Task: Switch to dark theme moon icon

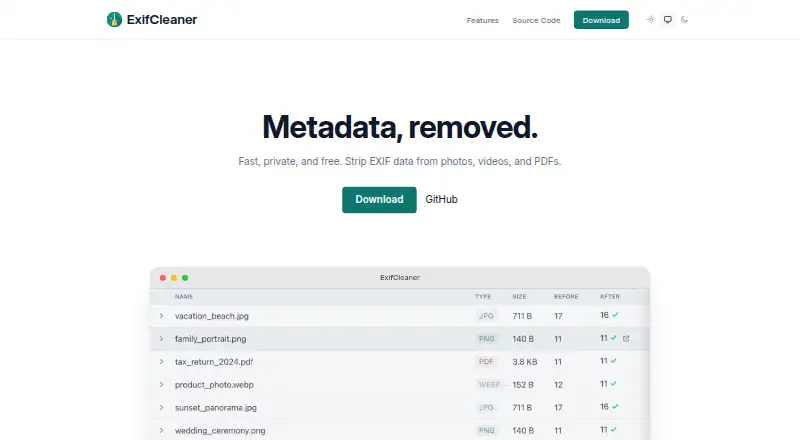Action: [x=684, y=19]
